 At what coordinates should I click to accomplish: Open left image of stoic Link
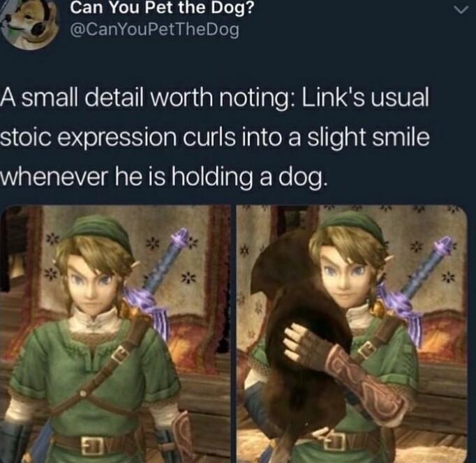tap(115, 334)
